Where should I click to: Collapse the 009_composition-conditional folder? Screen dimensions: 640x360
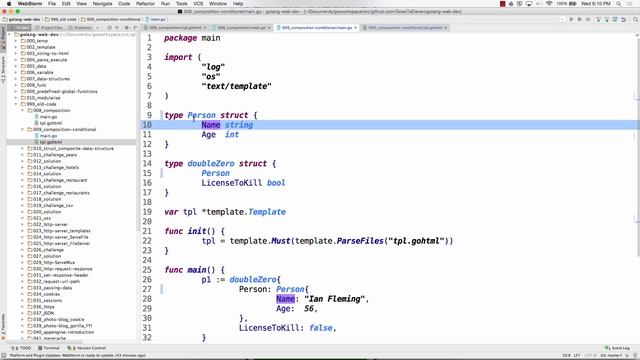(x=22, y=129)
